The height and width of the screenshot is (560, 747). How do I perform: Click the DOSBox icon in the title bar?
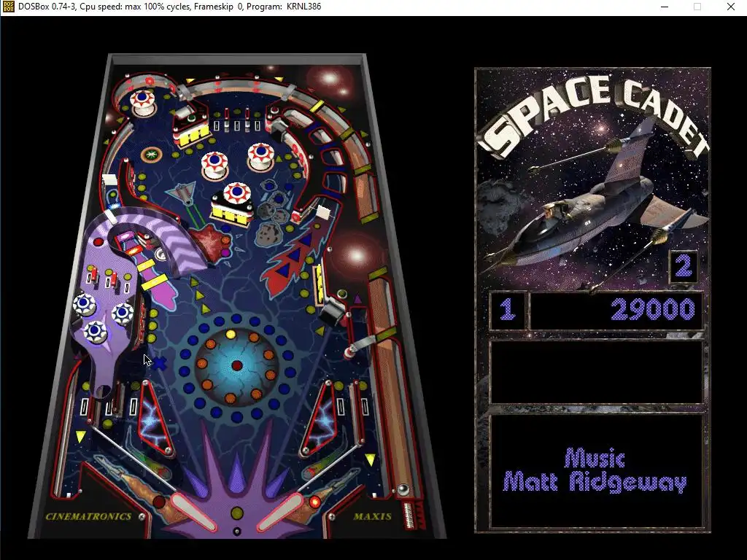click(8, 7)
